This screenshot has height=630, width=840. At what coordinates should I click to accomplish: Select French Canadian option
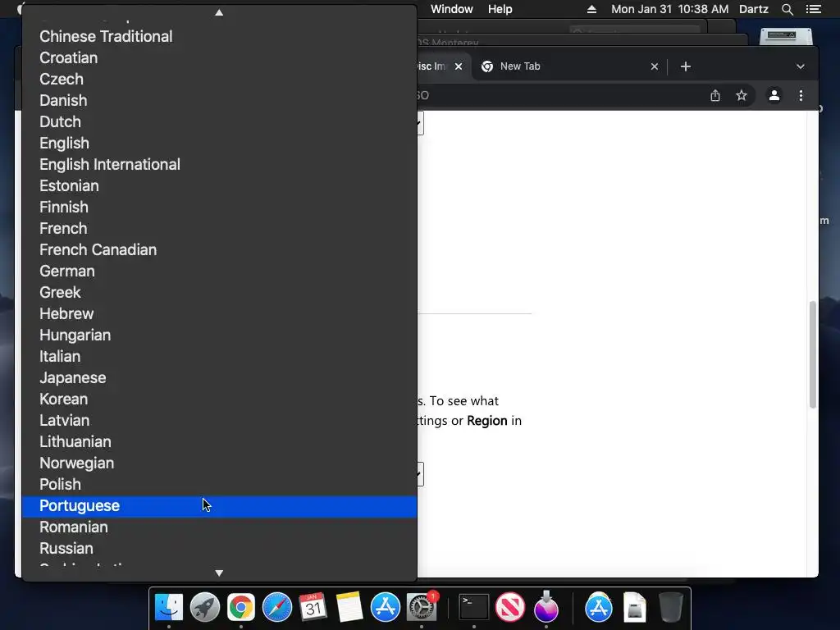(219, 250)
